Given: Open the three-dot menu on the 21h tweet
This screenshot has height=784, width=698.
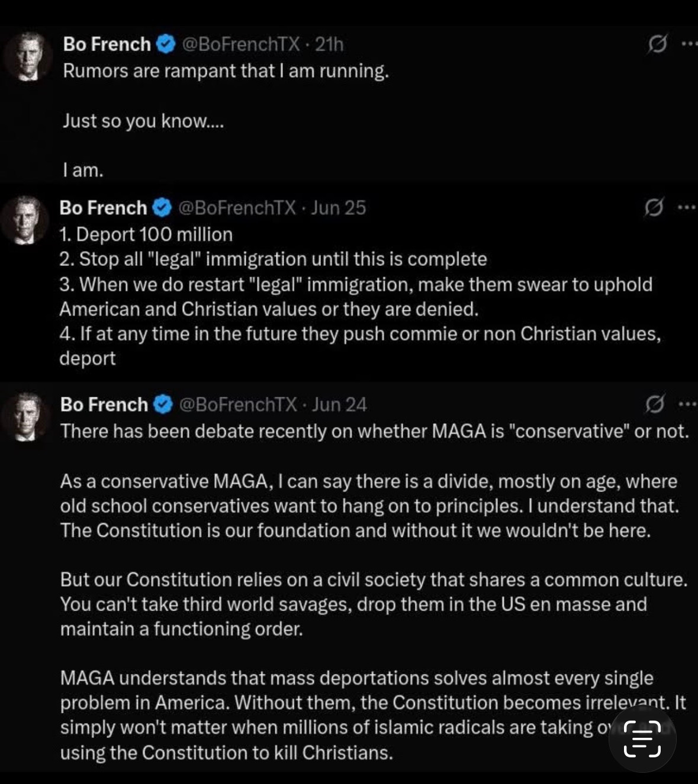Looking at the screenshot, I should click(x=689, y=44).
